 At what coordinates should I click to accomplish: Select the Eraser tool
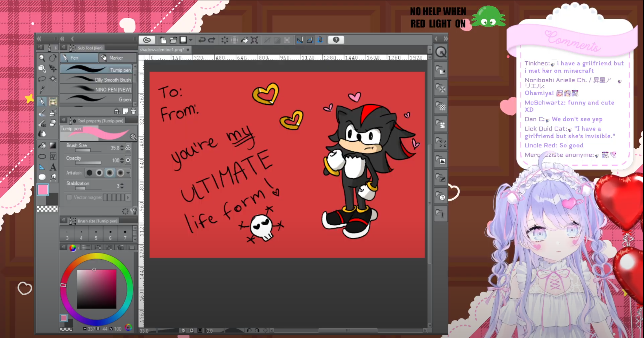click(x=53, y=123)
